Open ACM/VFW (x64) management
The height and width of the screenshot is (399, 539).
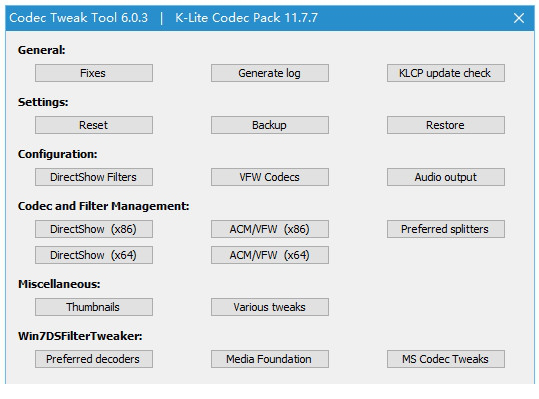(270, 255)
